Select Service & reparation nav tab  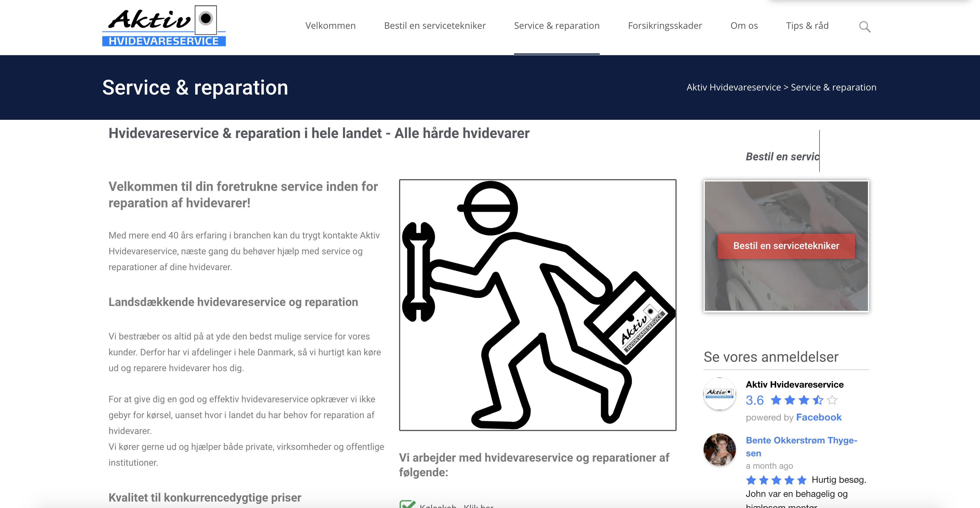tap(556, 26)
